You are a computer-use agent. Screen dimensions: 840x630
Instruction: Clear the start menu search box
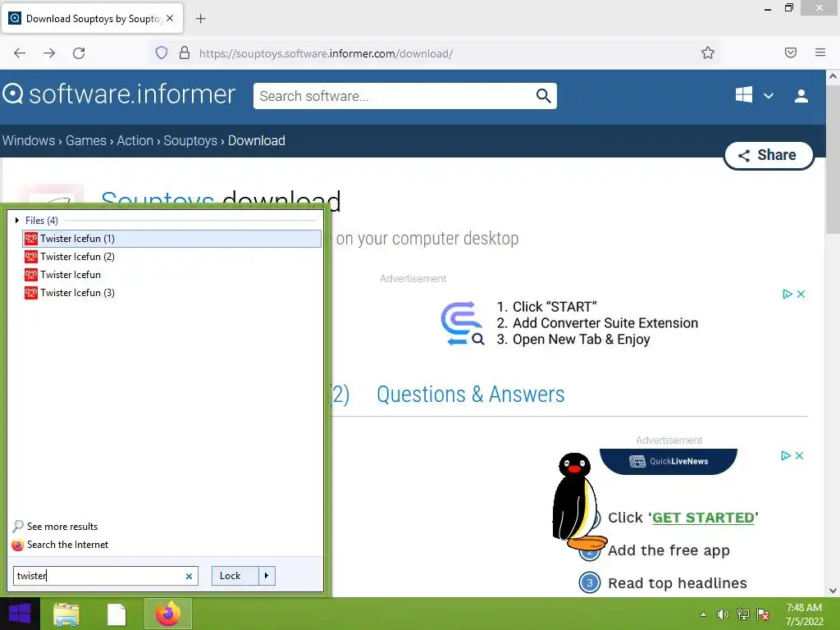[189, 576]
